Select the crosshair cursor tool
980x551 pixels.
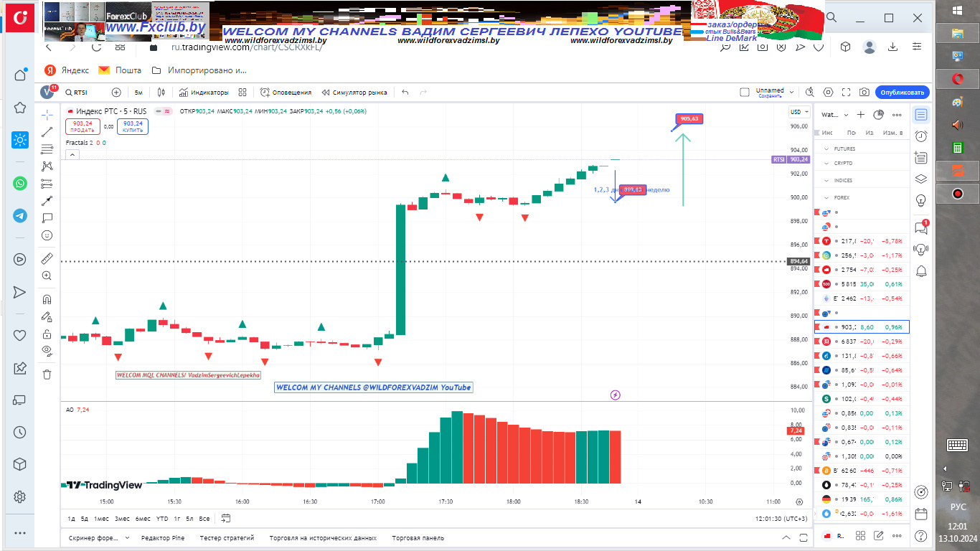point(47,115)
